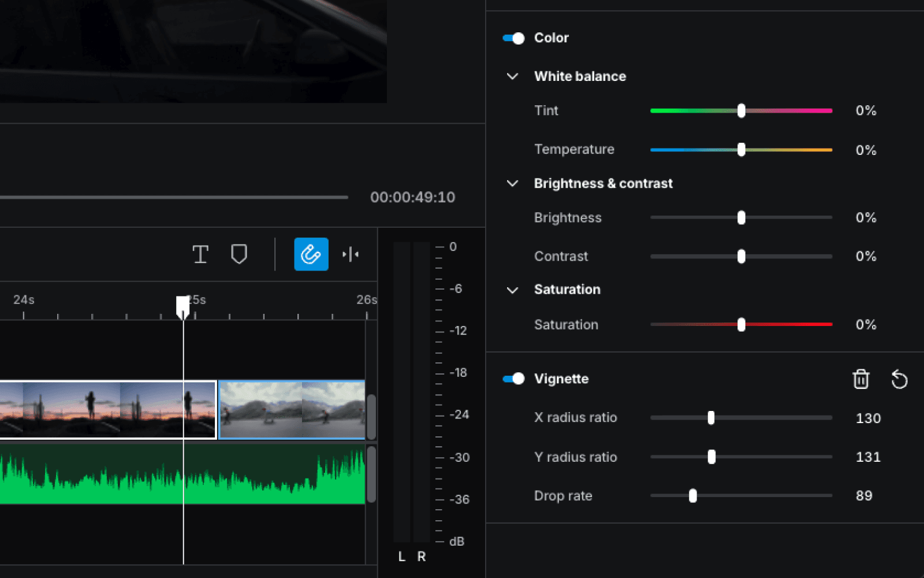Reset Vignette settings with the undo arrow

pos(899,379)
